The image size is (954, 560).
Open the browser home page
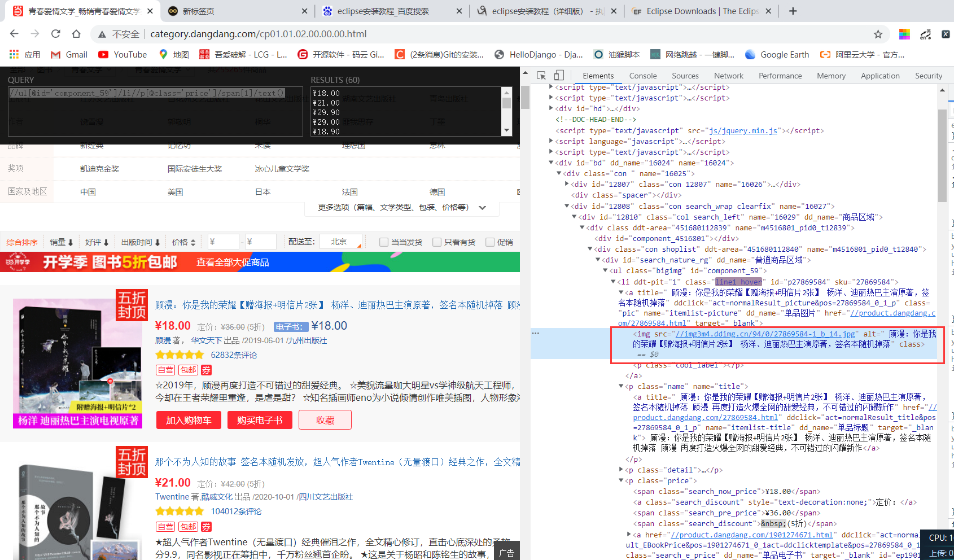(x=76, y=34)
